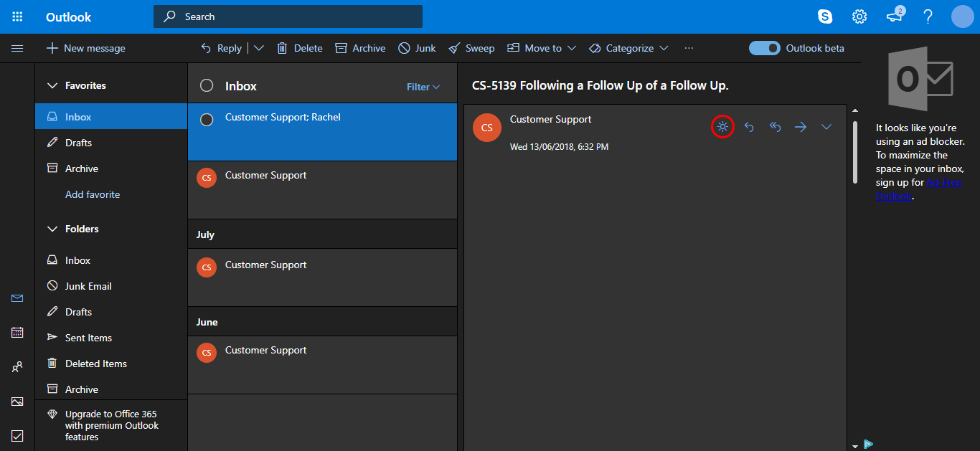980x451 pixels.
Task: Open the Tasks checkmark module
Action: click(x=17, y=435)
